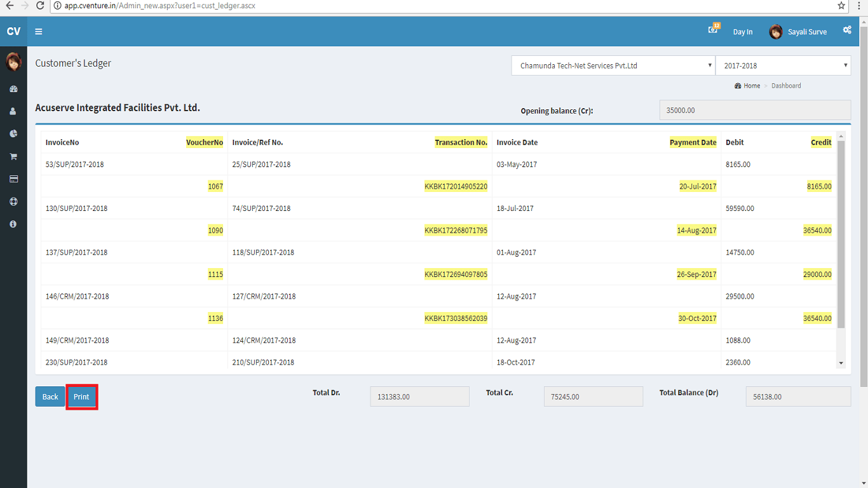The height and width of the screenshot is (488, 868).
Task: Select the user management icon in sidebar
Action: tap(13, 111)
